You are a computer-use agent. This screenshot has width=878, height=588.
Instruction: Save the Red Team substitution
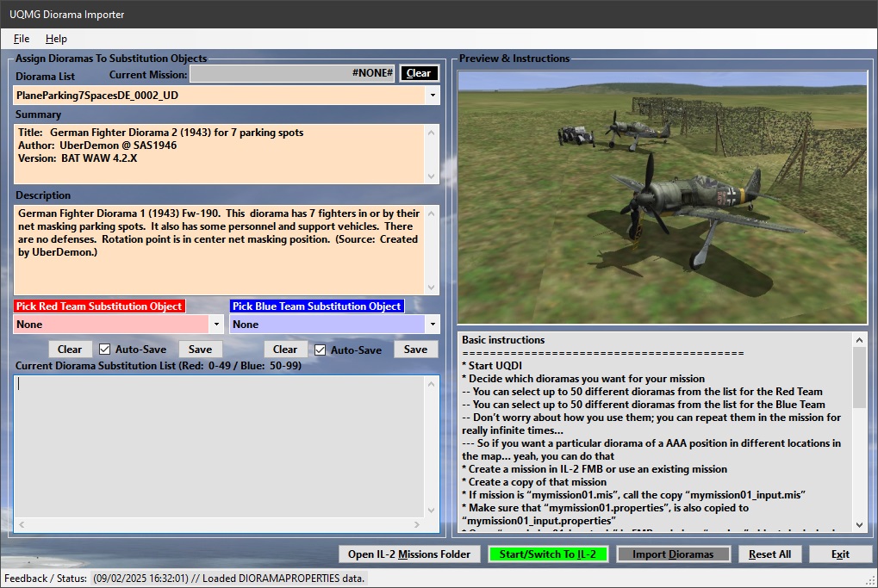[x=200, y=350]
